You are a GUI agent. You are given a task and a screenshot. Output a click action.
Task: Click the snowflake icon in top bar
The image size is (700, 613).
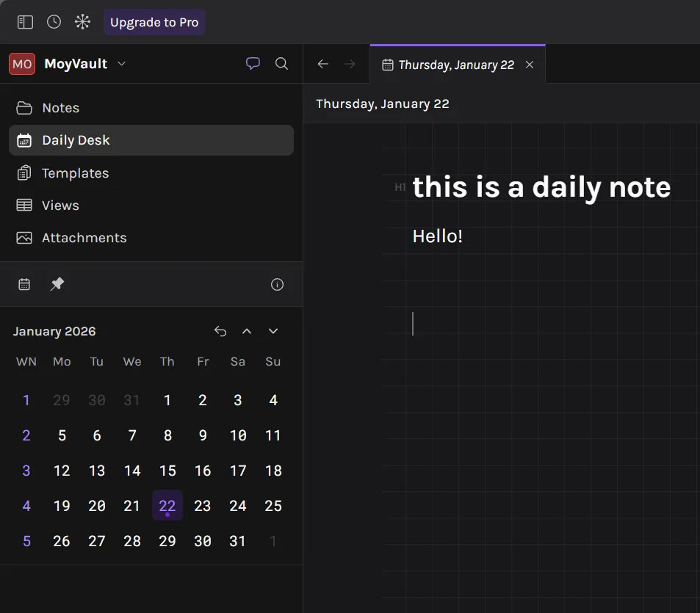pyautogui.click(x=82, y=22)
